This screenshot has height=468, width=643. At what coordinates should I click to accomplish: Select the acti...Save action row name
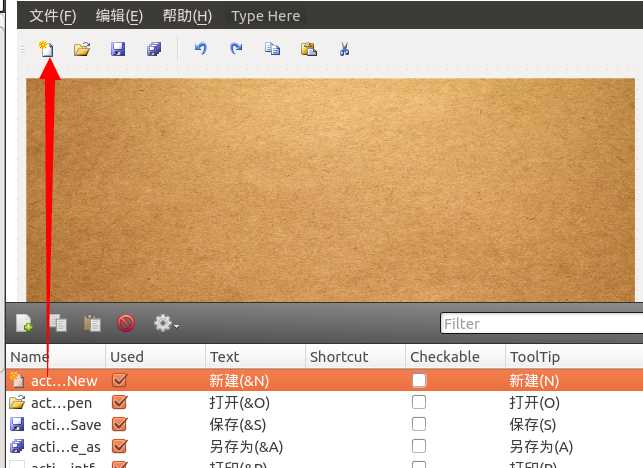[66, 425]
